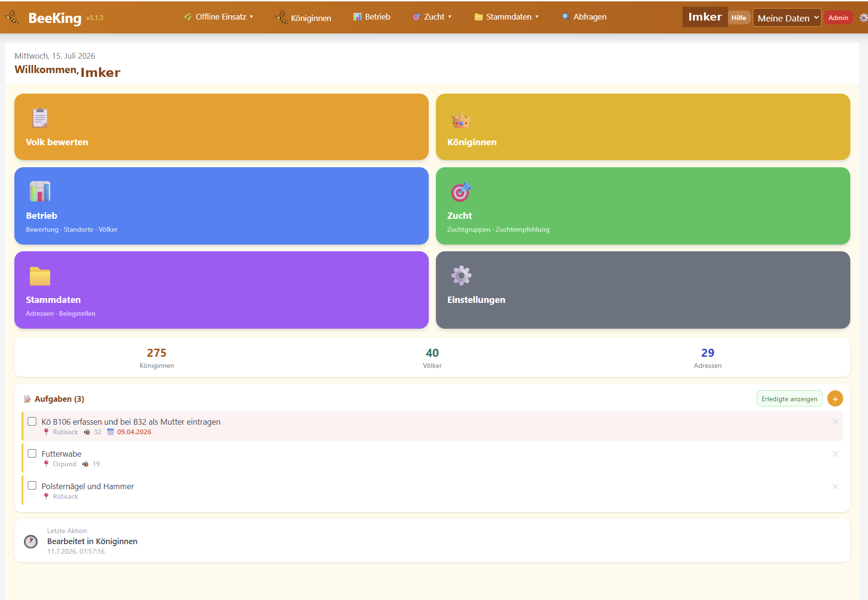868x600 pixels.
Task: Check the Kö B106 erfassen task checkbox
Action: tap(32, 421)
